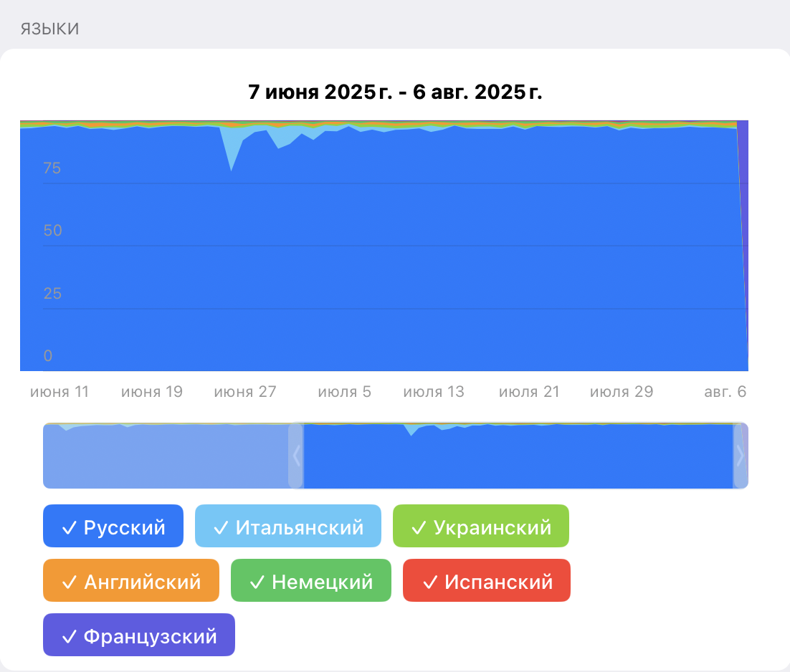Click the 25 y-axis value
790x672 pixels.
[x=52, y=294]
